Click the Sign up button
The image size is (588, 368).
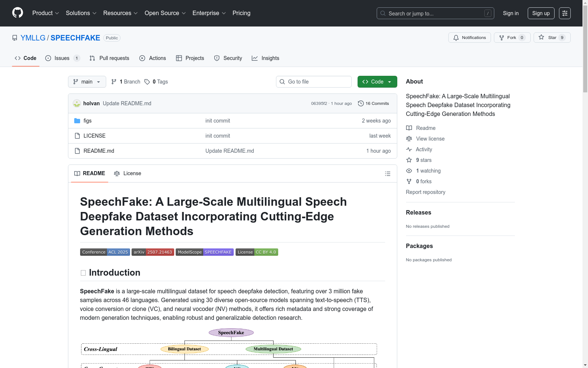pyautogui.click(x=541, y=13)
